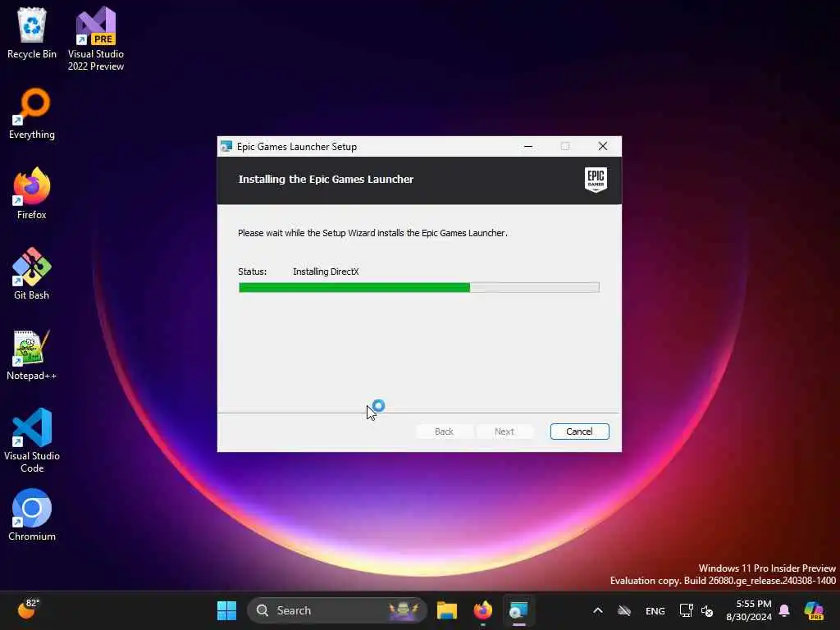The image size is (840, 630).
Task: Expand the hidden system tray icons chevron
Action: pyautogui.click(x=598, y=610)
